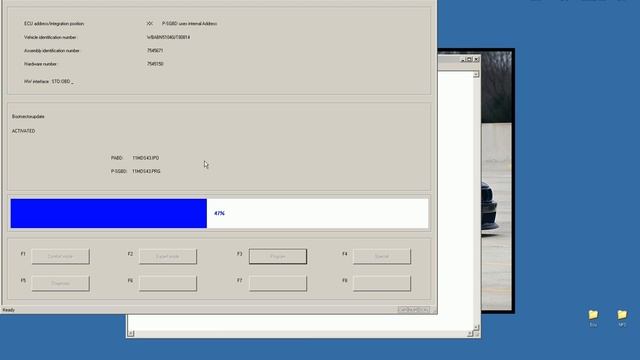Click scroll-up arrow in background window
The image size is (640, 360).
pos(476,74)
